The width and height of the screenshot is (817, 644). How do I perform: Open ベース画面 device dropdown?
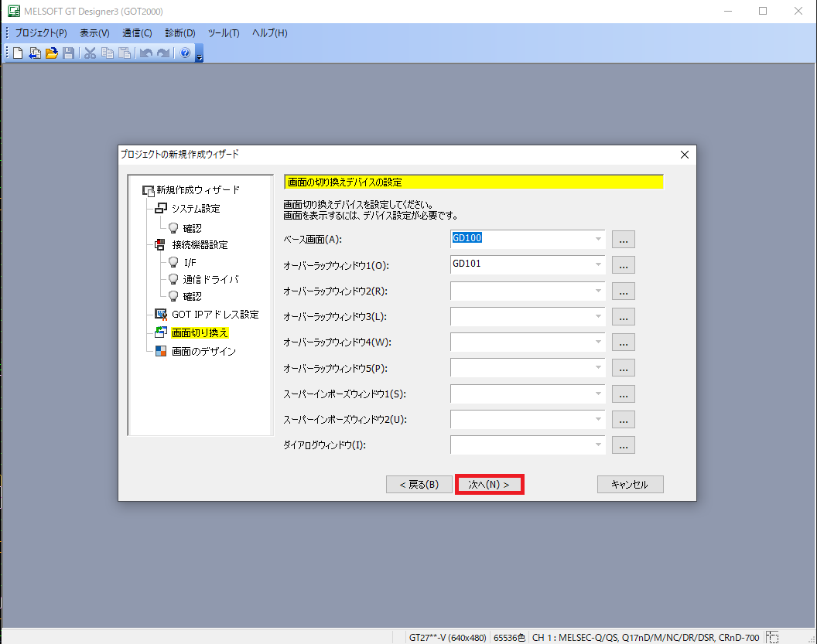coord(598,239)
